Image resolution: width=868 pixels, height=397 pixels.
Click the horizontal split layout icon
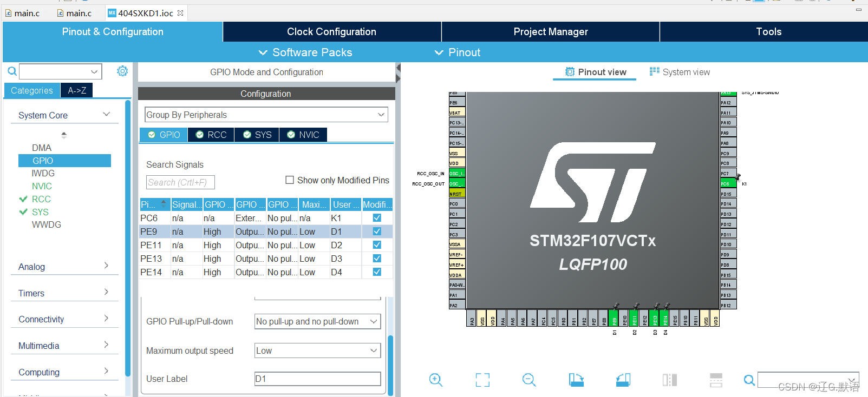(x=716, y=380)
